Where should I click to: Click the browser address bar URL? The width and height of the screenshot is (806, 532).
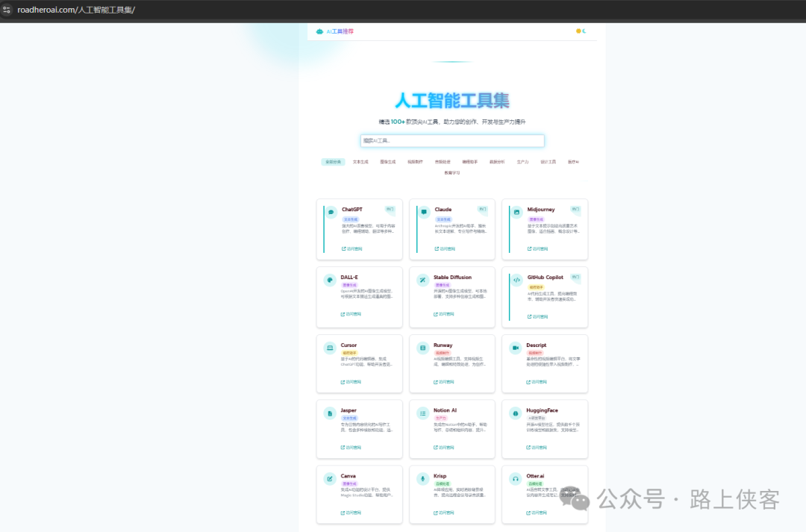[x=76, y=10]
